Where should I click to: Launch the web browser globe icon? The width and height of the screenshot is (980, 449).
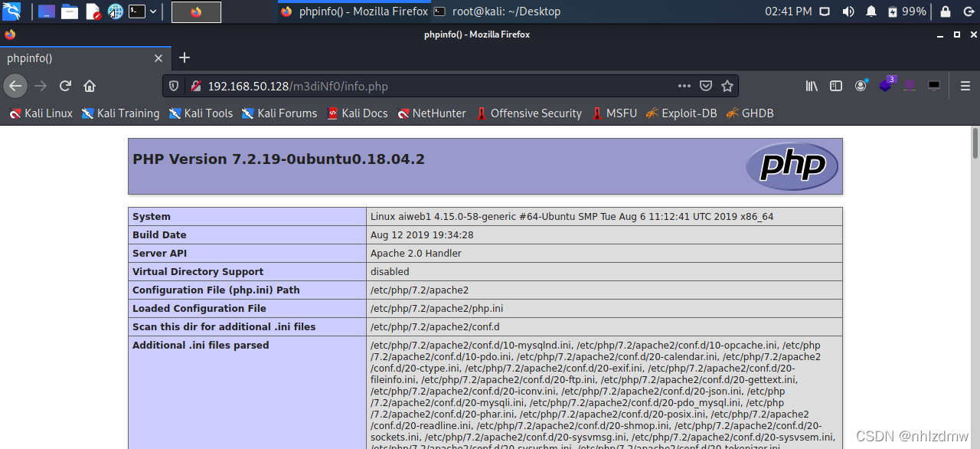click(116, 11)
